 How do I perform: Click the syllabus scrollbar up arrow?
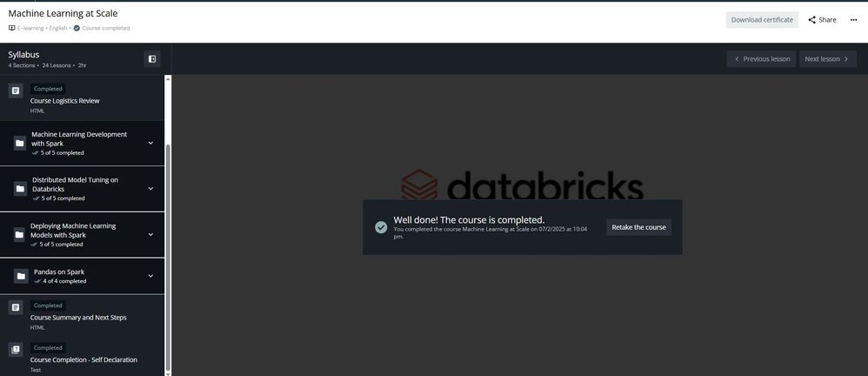coord(168,78)
